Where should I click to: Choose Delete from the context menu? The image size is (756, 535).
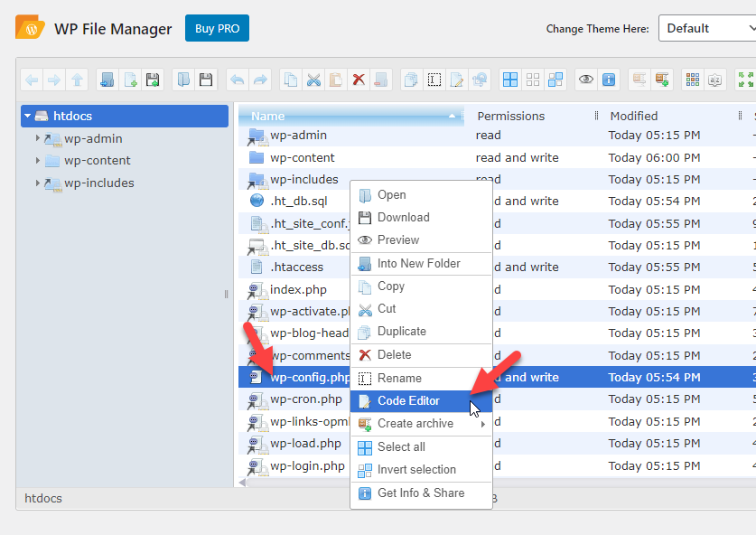click(422, 355)
